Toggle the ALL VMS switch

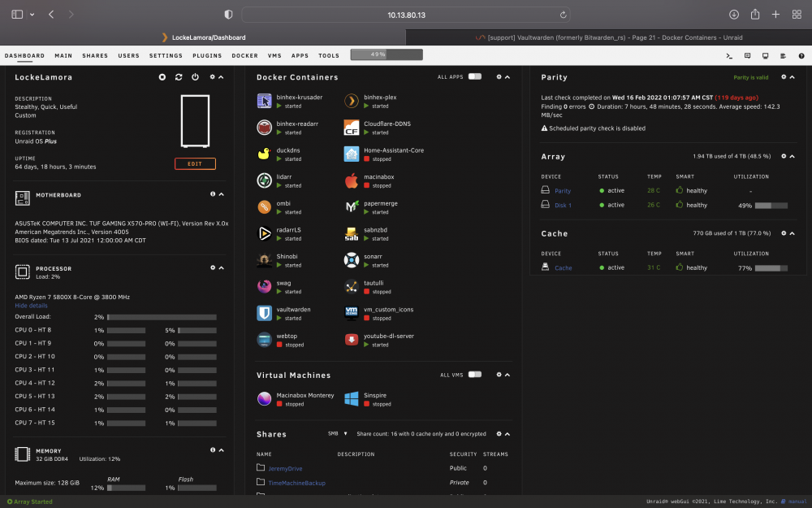pos(475,374)
